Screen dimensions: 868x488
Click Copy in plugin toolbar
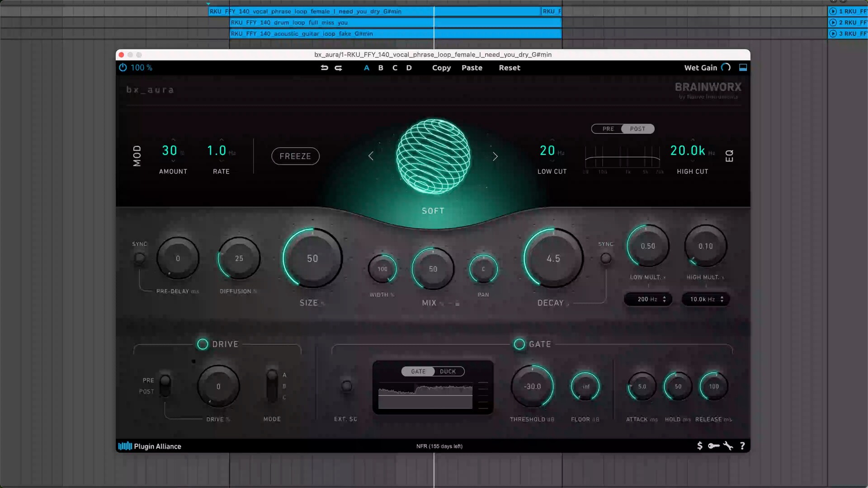pyautogui.click(x=441, y=68)
